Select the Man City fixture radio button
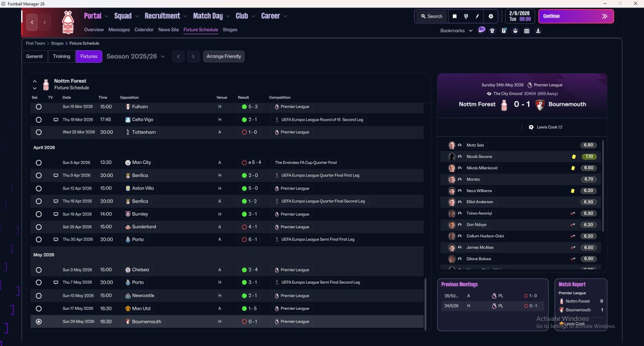 click(39, 162)
